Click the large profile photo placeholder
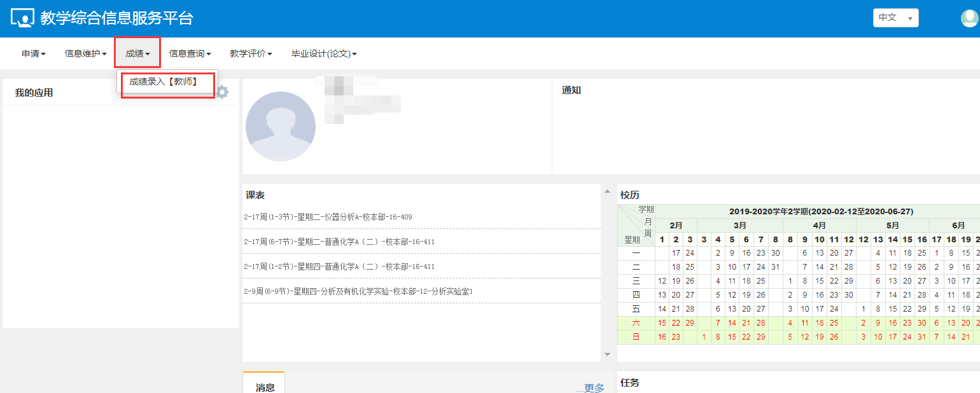 pyautogui.click(x=280, y=126)
